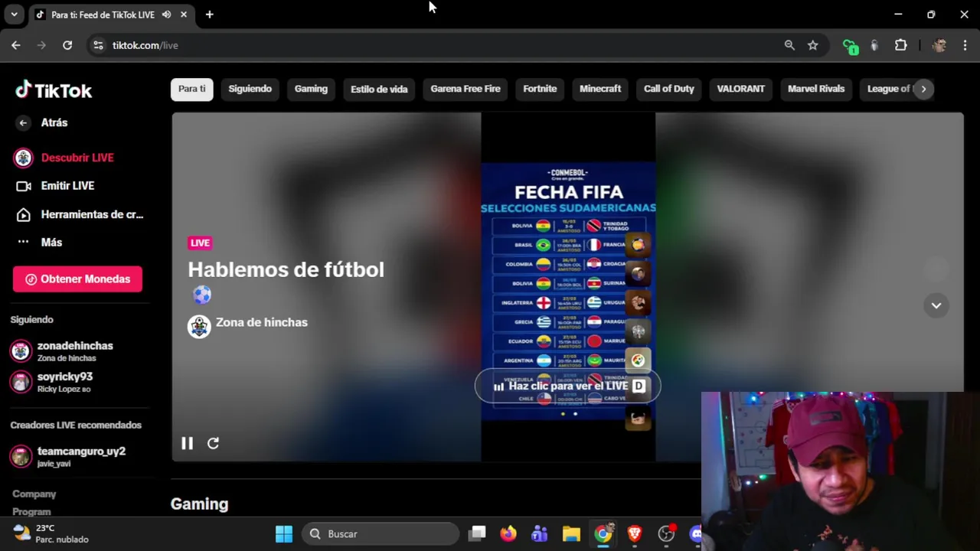The image size is (980, 551).
Task: Open Descubrir LIVE in the sidebar
Action: coord(77,158)
